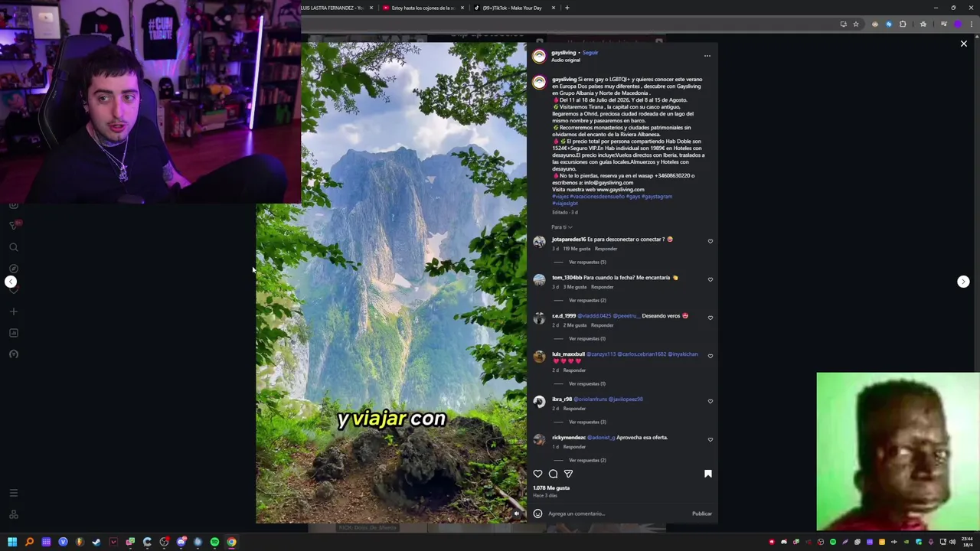Like c.e.d_1999's comment

click(710, 318)
